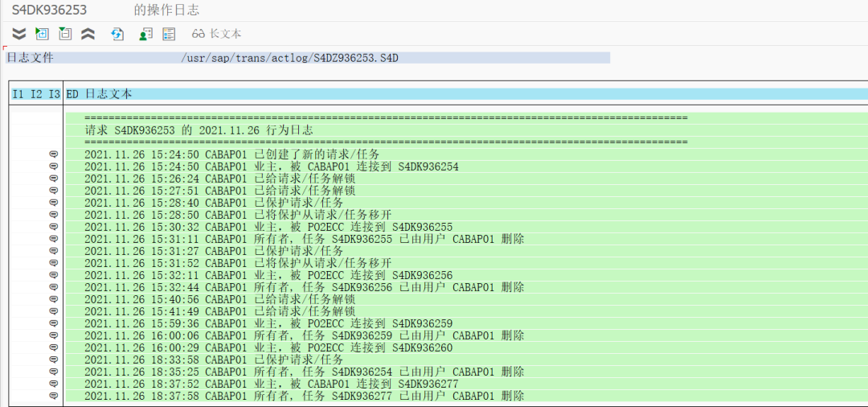Collapse all levels with double-chevron up
This screenshot has height=407, width=868.
point(88,35)
